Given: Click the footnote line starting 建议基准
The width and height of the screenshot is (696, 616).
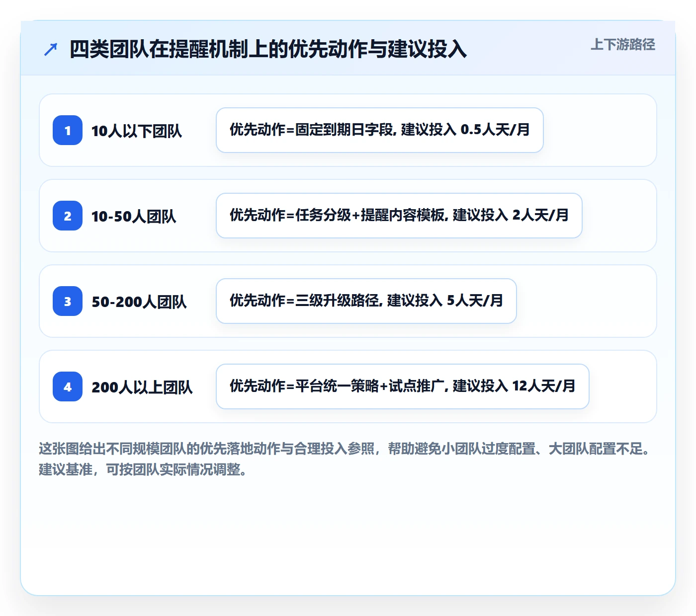Looking at the screenshot, I should 143,469.
